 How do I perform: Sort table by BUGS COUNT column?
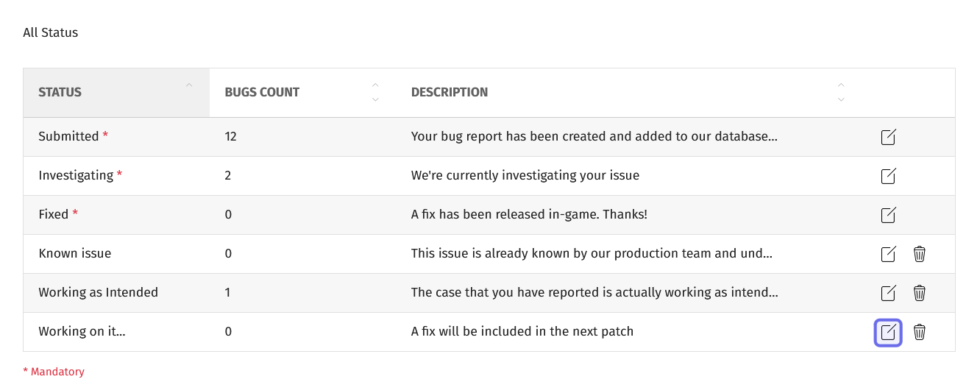pyautogui.click(x=302, y=93)
